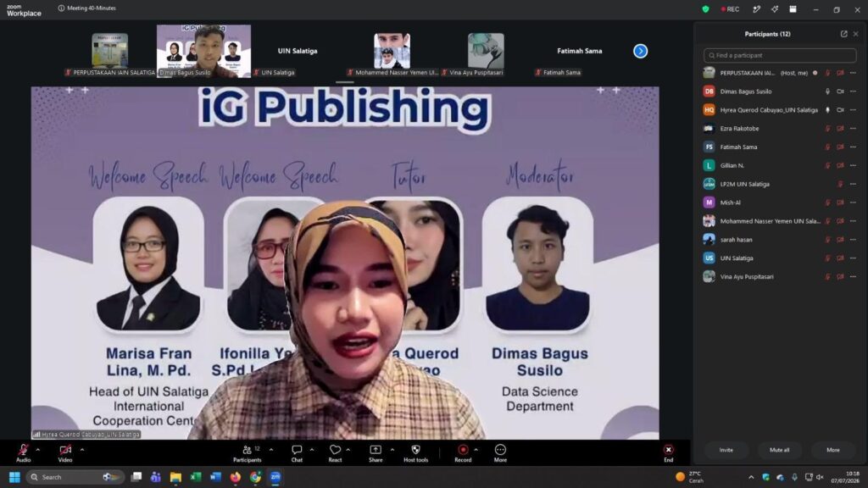Open Zoom app in Windows taskbar
Screen dimensions: 868x488
(275, 477)
